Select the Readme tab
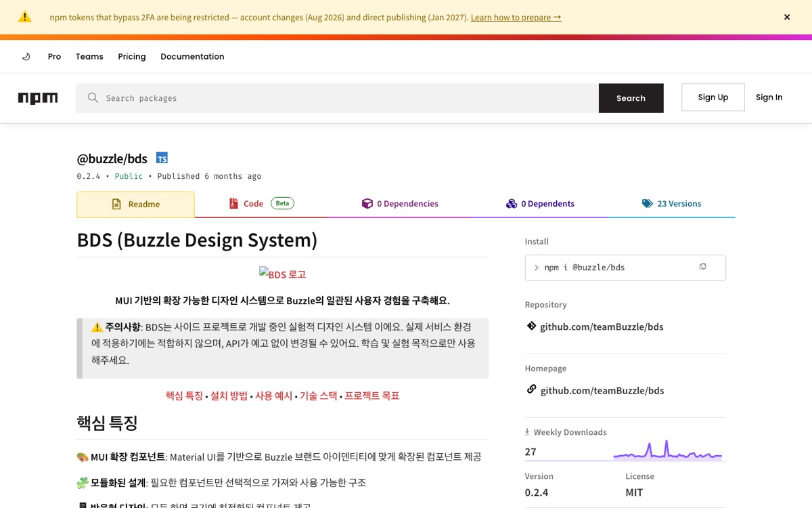 tap(135, 204)
